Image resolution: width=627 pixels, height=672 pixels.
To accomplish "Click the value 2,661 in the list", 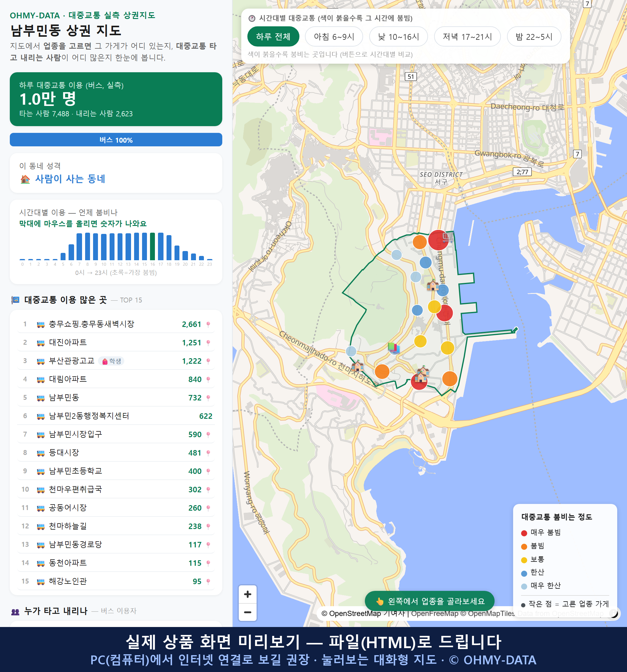I will click(191, 324).
